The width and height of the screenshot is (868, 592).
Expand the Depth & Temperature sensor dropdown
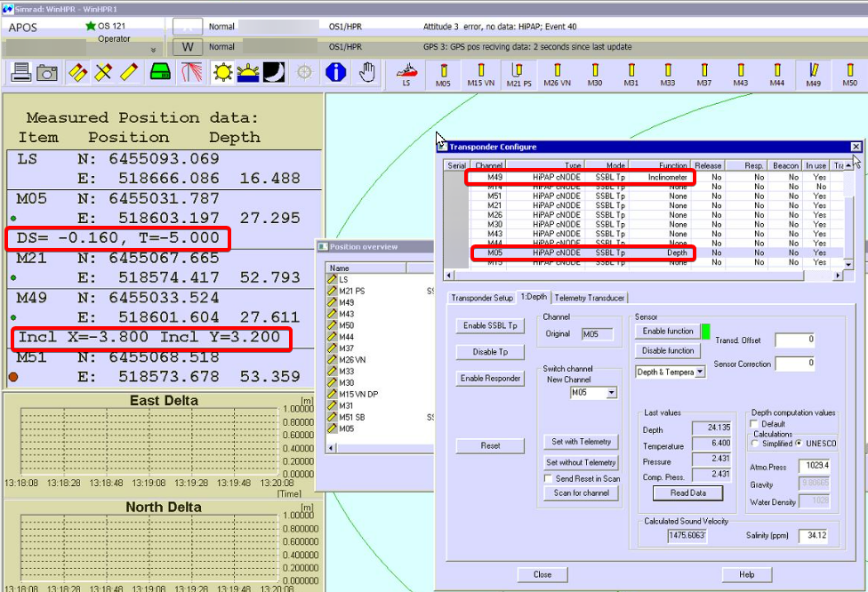(x=700, y=372)
